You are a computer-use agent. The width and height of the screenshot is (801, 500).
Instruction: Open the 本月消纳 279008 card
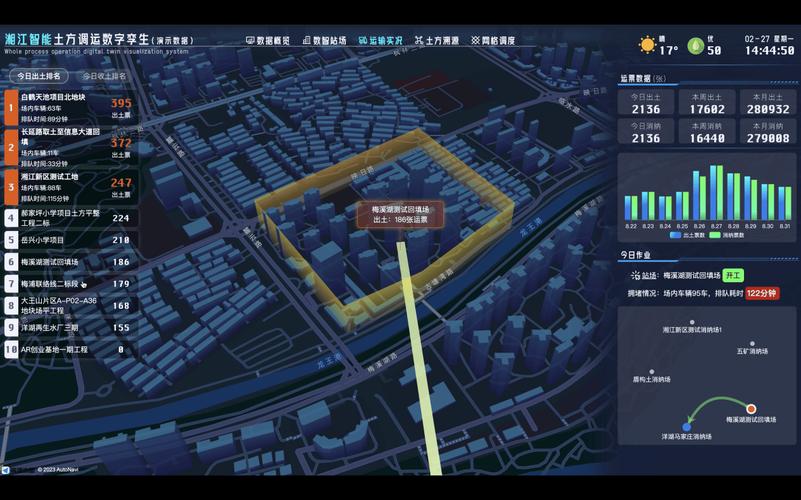click(x=768, y=133)
